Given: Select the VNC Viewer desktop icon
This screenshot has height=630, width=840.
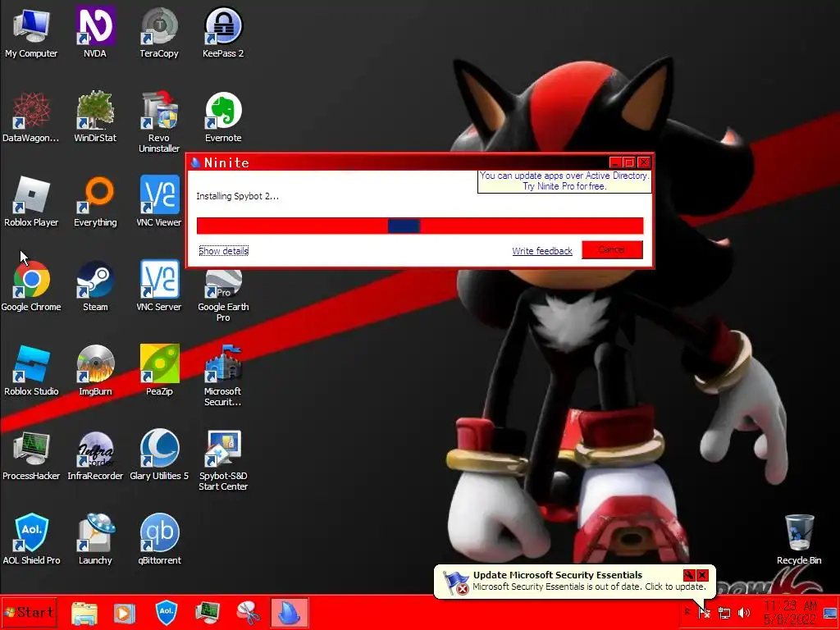Looking at the screenshot, I should tap(159, 202).
